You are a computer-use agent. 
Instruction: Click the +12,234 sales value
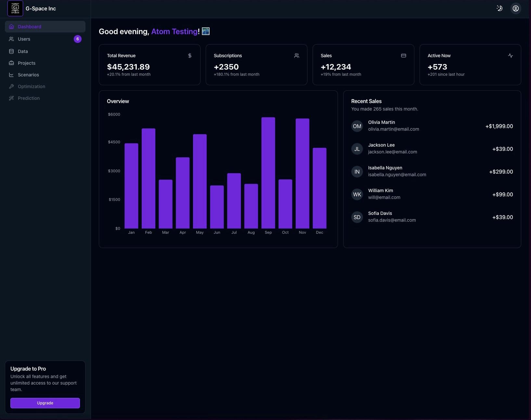pyautogui.click(x=336, y=67)
